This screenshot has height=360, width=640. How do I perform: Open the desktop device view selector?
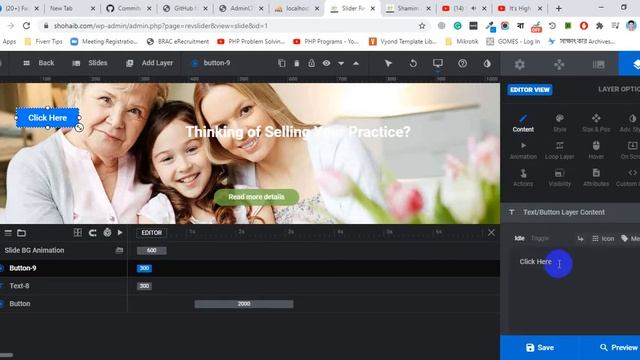[438, 63]
